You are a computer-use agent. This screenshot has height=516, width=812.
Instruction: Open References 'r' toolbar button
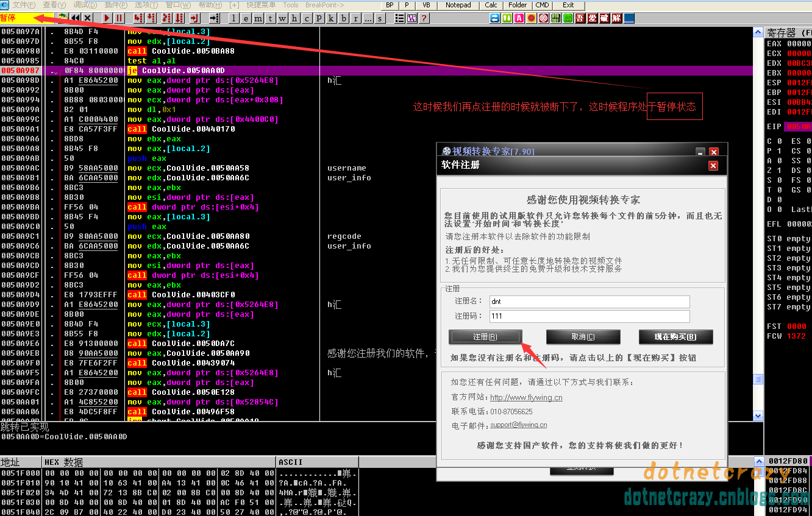356,18
